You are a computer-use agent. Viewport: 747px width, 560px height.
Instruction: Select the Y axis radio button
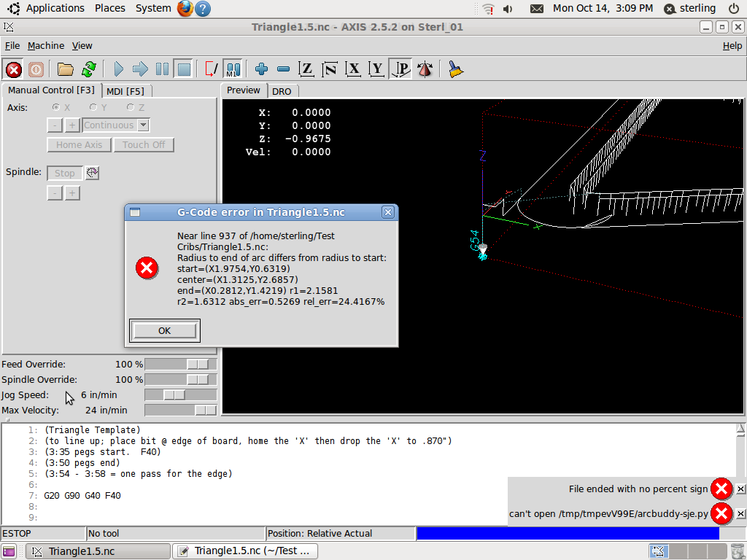click(x=93, y=108)
